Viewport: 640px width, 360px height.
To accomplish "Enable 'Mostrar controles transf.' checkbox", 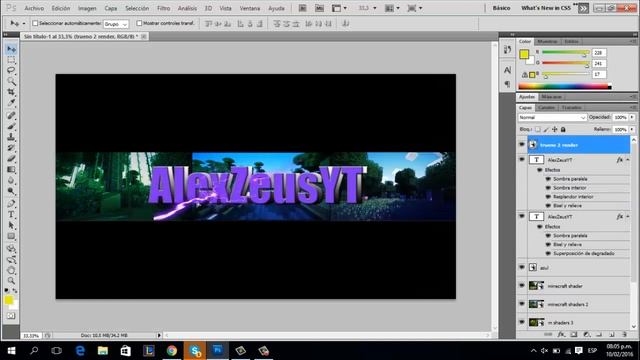I will 139,23.
